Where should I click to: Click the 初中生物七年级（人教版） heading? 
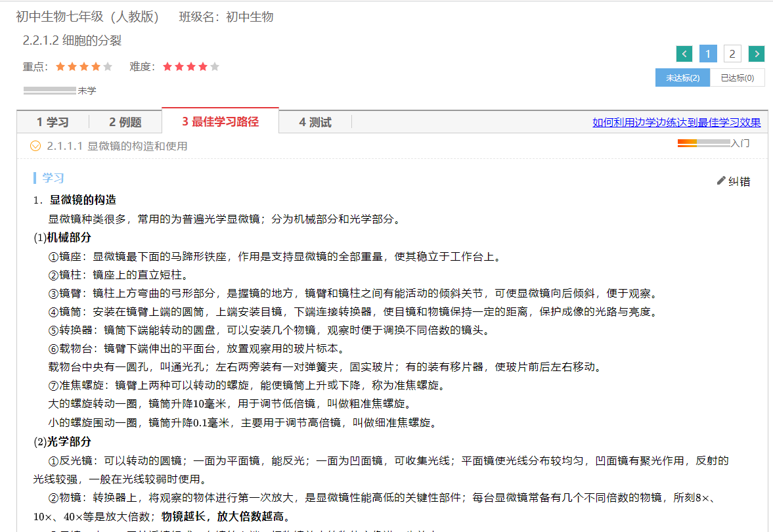click(x=87, y=17)
